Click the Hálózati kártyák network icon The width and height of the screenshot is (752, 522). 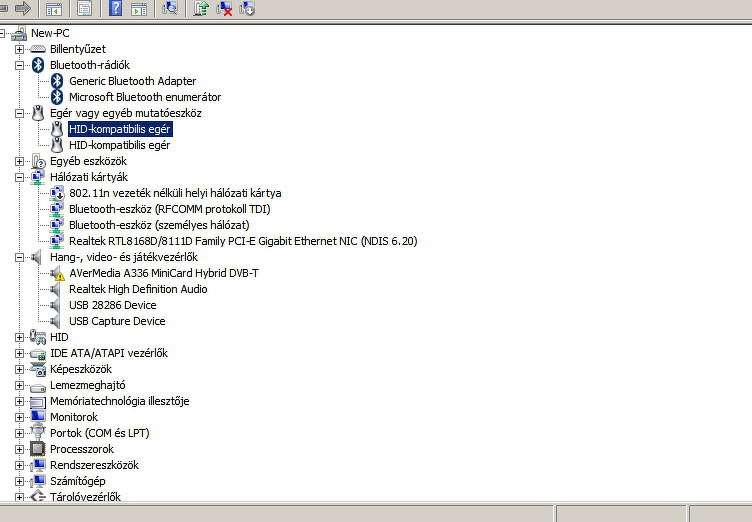38,177
